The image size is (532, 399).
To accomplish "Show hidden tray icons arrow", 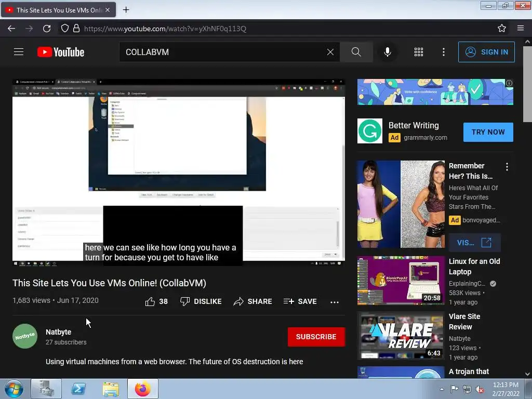I will [x=442, y=389].
